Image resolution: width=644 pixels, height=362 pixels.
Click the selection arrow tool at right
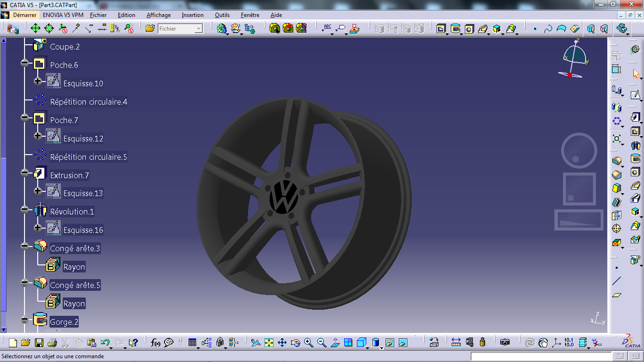pos(636,74)
